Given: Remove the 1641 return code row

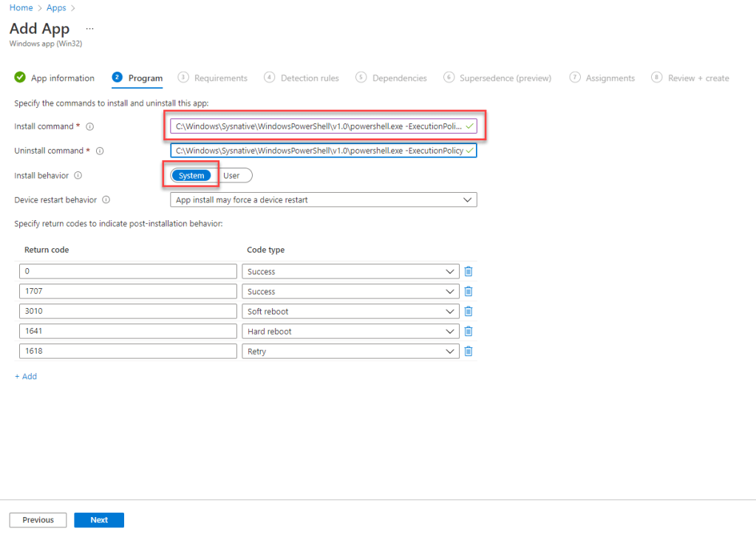Looking at the screenshot, I should (468, 332).
